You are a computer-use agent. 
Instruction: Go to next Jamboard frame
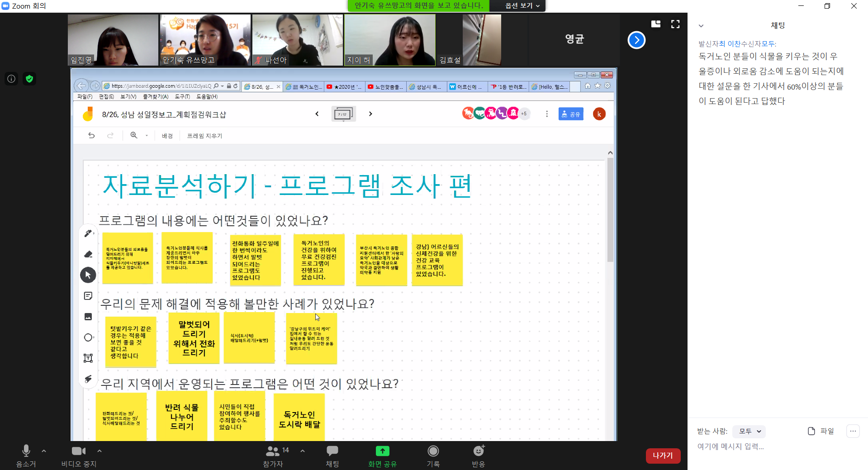point(370,114)
